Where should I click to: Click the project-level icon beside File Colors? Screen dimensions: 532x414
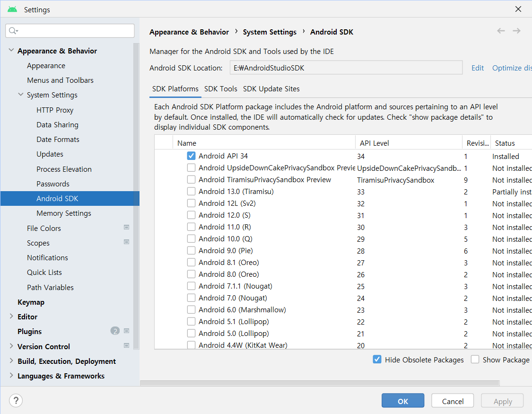pyautogui.click(x=126, y=228)
